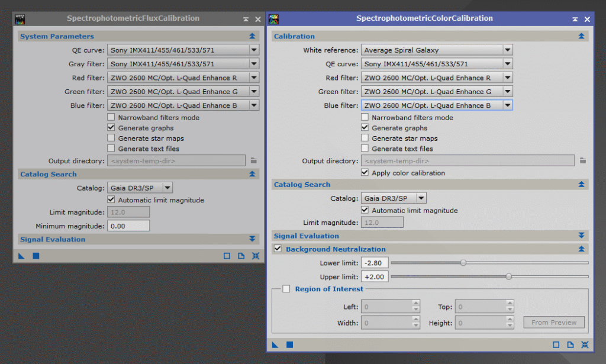Reset the FluxCalibration parameters with the reset icon
The width and height of the screenshot is (606, 364).
click(256, 256)
